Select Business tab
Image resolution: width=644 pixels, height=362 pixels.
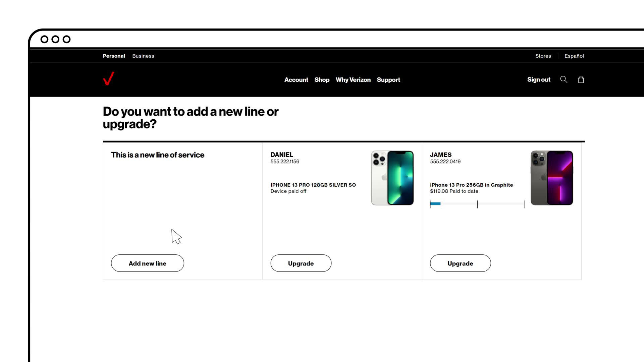(143, 56)
